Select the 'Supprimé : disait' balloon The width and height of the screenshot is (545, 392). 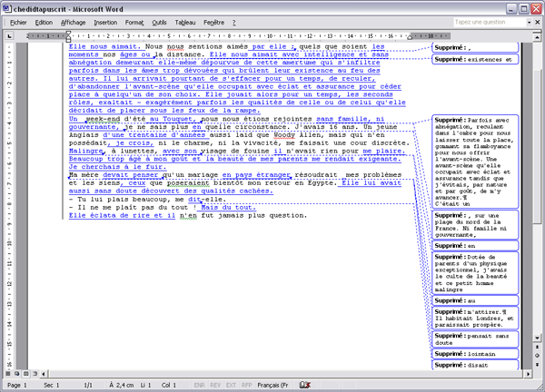(475, 365)
